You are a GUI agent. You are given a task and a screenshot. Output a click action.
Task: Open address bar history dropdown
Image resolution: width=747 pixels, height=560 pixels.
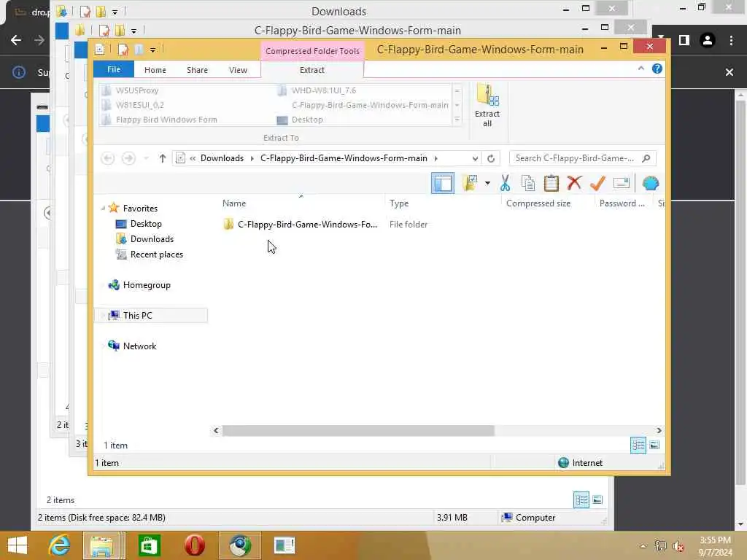pyautogui.click(x=475, y=158)
